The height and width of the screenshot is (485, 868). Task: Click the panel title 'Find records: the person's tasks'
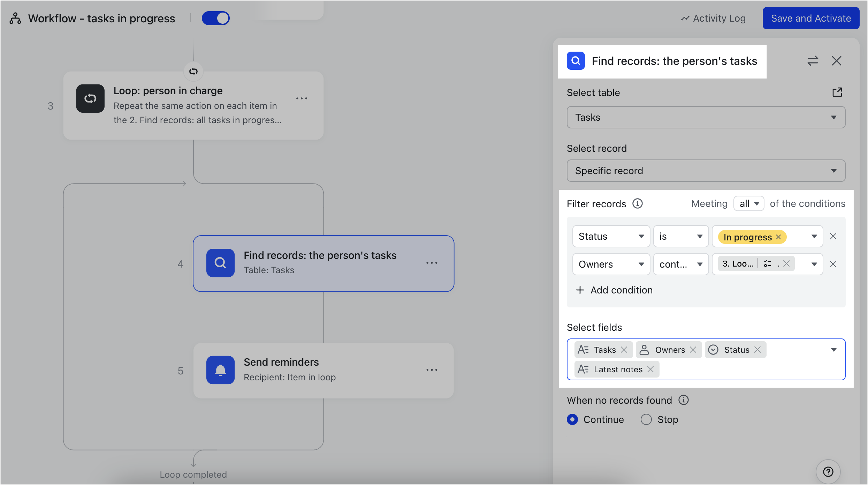click(675, 61)
